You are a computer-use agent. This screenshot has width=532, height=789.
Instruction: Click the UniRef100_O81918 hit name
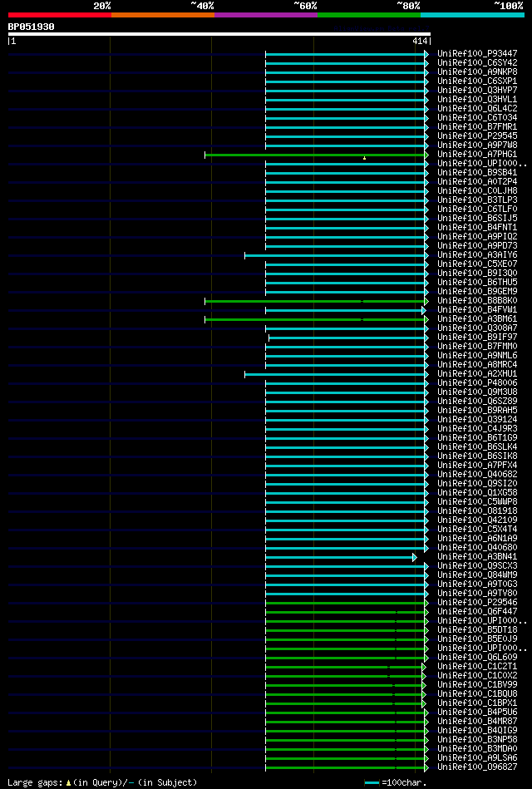[x=477, y=511]
